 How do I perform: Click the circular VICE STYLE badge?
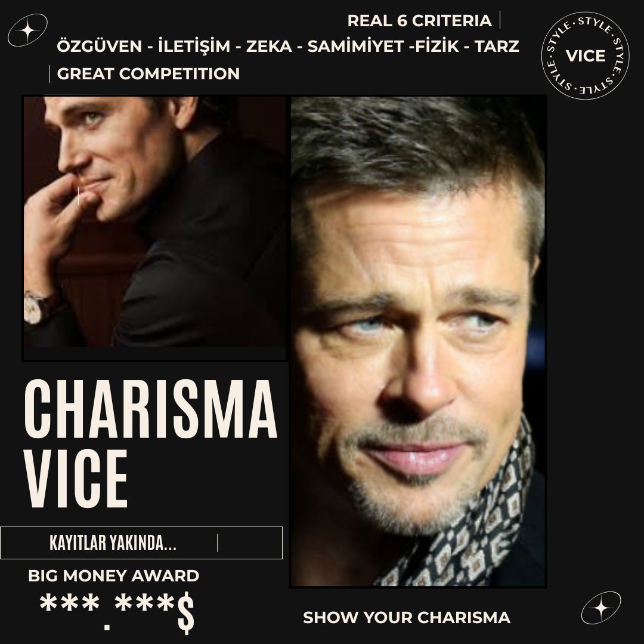[586, 55]
